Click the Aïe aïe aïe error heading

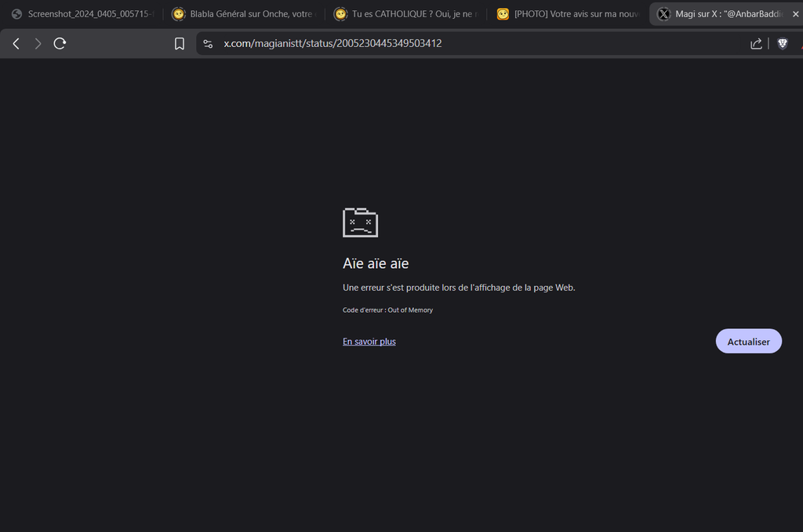coord(376,263)
